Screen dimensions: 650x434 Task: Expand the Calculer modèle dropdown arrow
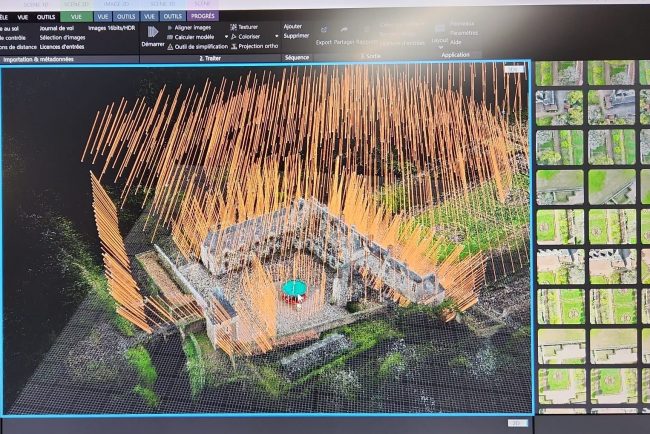click(226, 37)
